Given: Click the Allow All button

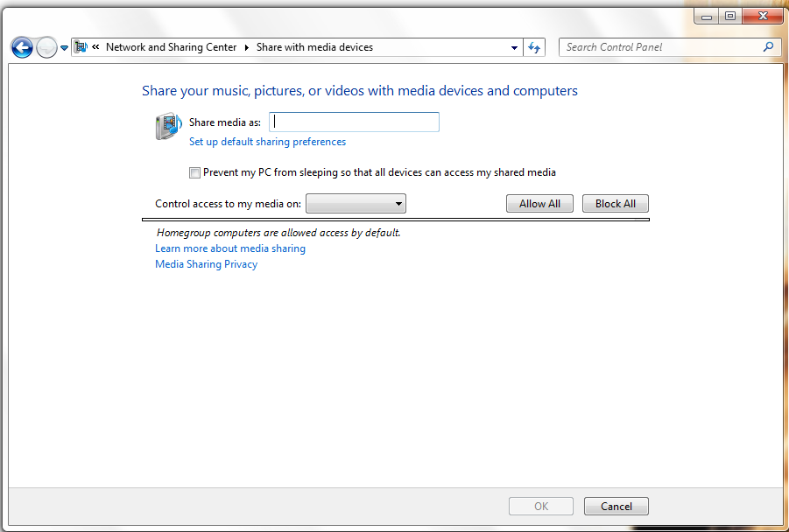Looking at the screenshot, I should coord(539,204).
